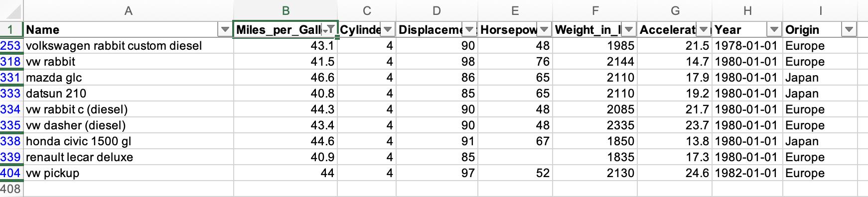Click the select-all corner triangle
The width and height of the screenshot is (868, 197).
click(x=11, y=11)
